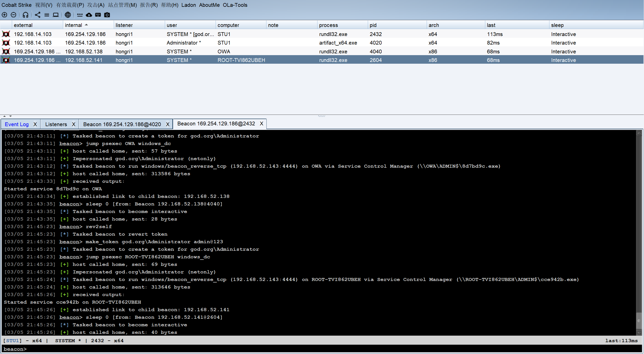Show target table with the laptop icon
The image size is (644, 354).
pos(56,15)
